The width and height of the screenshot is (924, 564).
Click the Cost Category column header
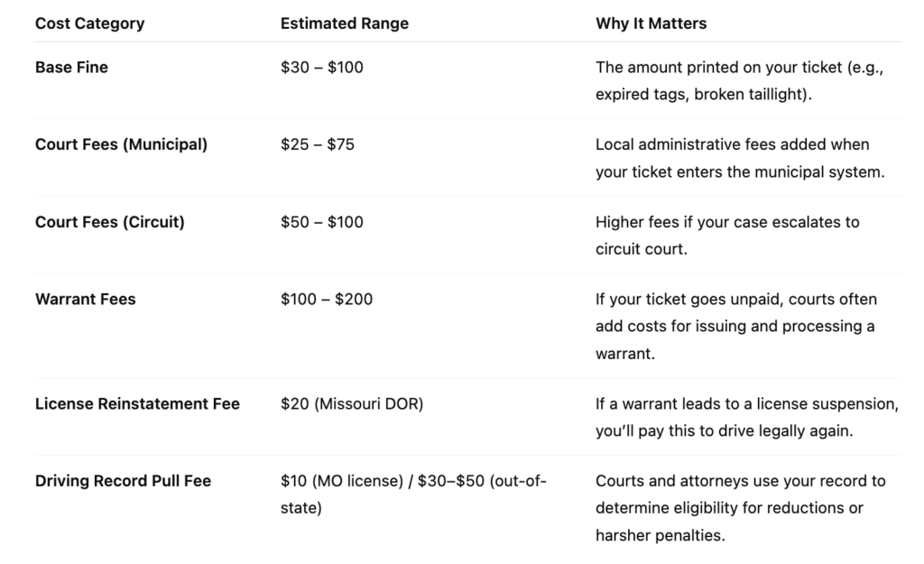(x=89, y=23)
